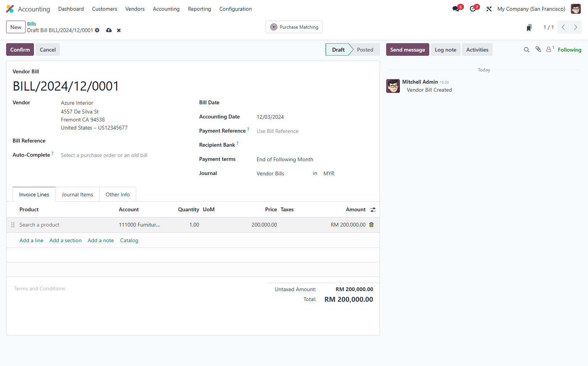588x366 pixels.
Task: Edit the quantity 1.00 cell
Action: click(186, 225)
